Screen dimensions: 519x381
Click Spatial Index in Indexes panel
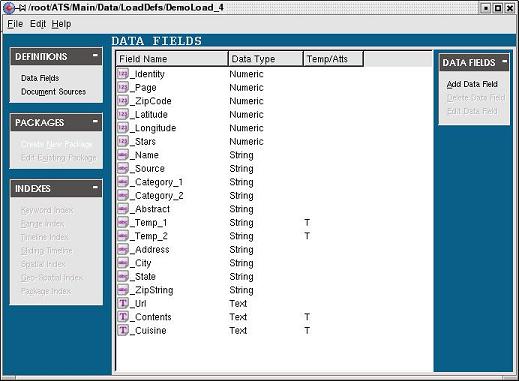tap(43, 264)
